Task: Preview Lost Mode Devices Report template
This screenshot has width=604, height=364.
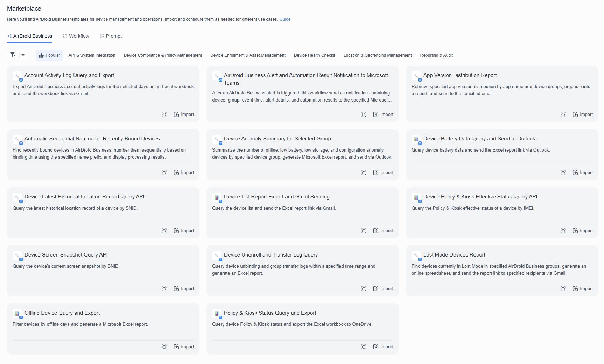Action: point(563,289)
